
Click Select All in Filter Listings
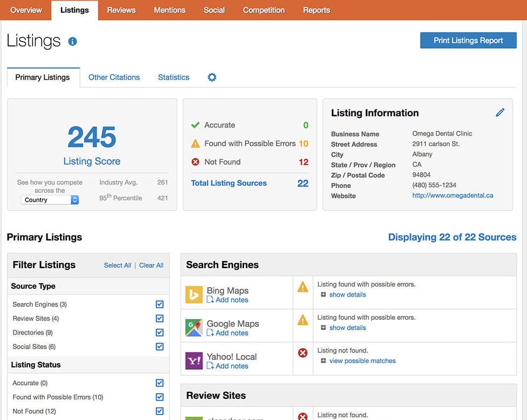tap(117, 265)
